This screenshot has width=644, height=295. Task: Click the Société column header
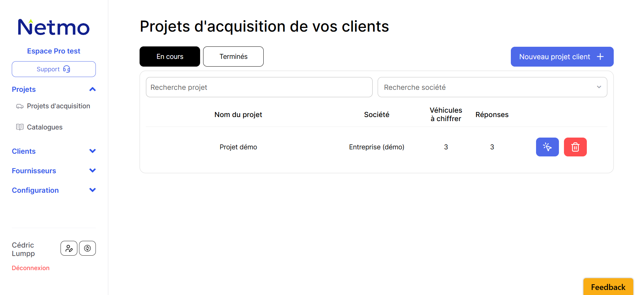(377, 115)
